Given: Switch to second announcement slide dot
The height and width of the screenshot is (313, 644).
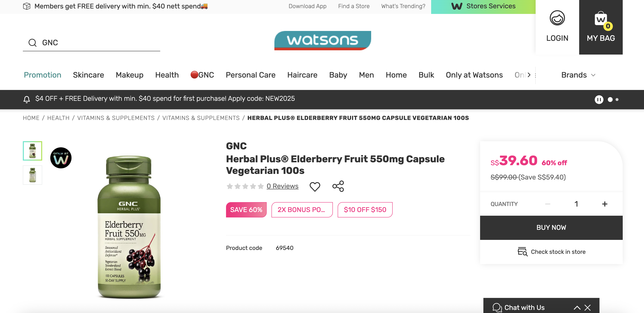Looking at the screenshot, I should 617,99.
